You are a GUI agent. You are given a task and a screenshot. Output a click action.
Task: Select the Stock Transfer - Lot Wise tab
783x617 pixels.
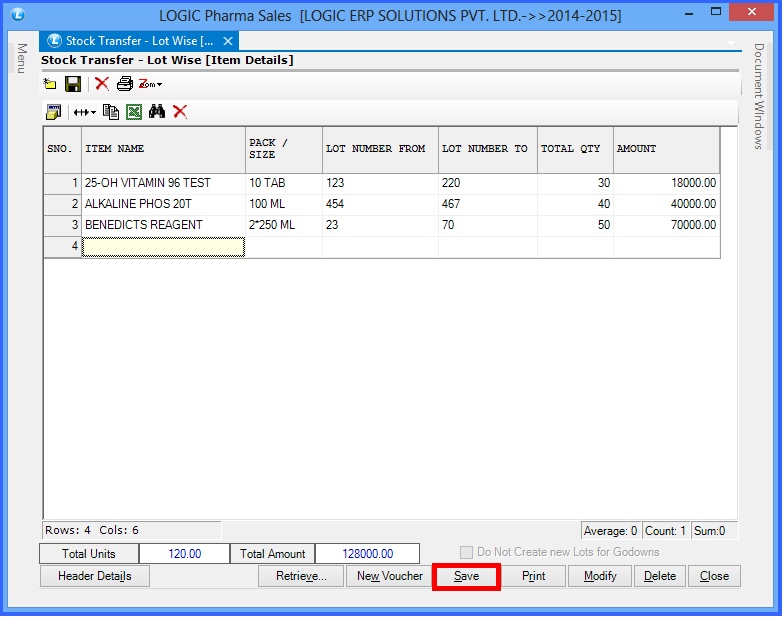tap(139, 41)
